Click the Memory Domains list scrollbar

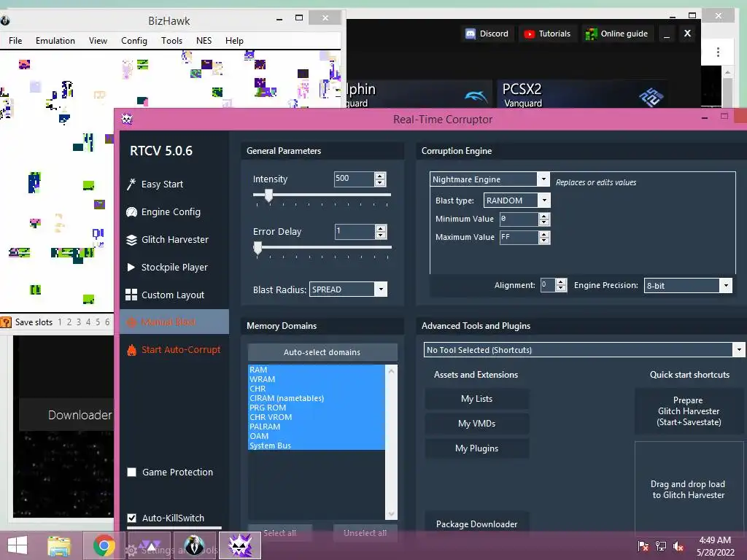pos(391,443)
